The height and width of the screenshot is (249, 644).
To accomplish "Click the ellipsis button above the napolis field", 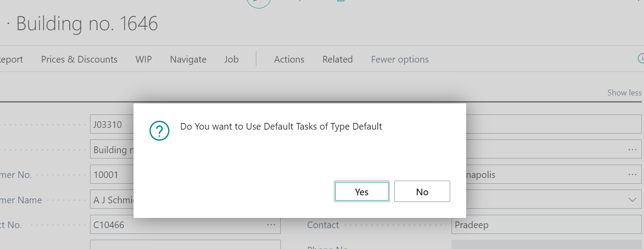I will click(632, 150).
